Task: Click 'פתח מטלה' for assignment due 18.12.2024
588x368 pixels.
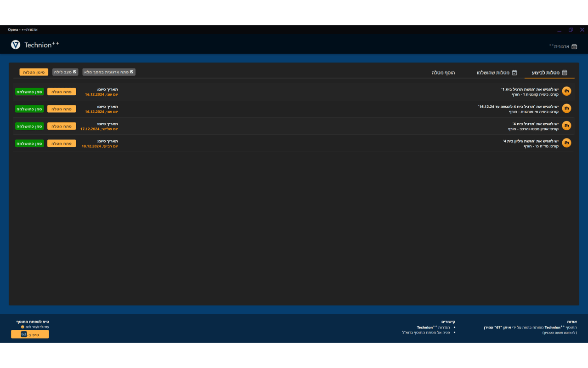Action: (62, 144)
